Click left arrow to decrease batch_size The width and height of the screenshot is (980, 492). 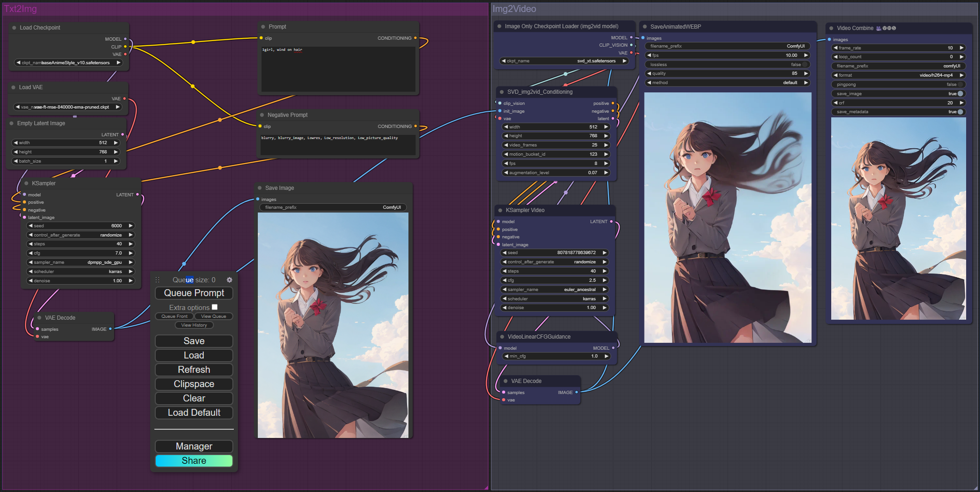(x=15, y=161)
